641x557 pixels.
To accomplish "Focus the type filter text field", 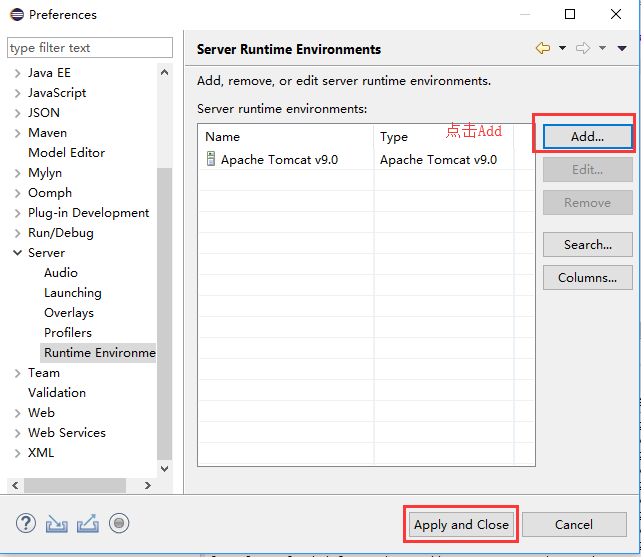I will 90,48.
